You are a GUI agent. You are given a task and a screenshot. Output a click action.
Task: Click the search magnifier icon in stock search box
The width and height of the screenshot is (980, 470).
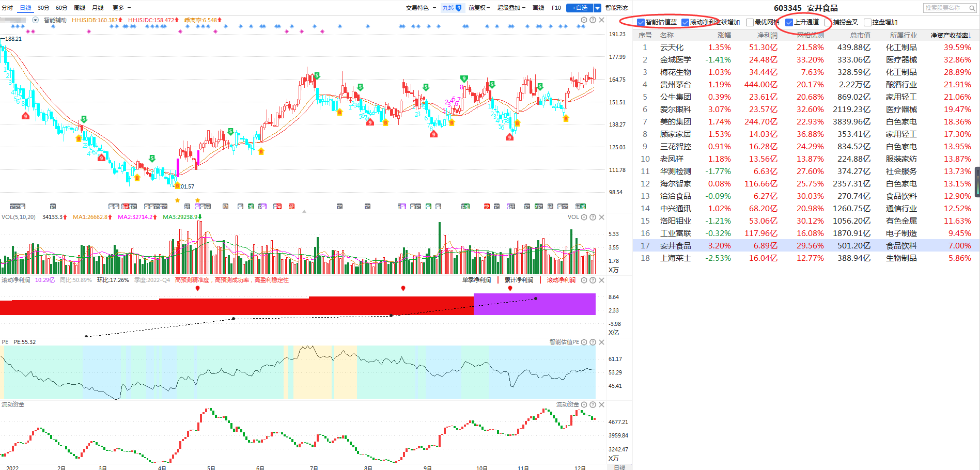973,8
